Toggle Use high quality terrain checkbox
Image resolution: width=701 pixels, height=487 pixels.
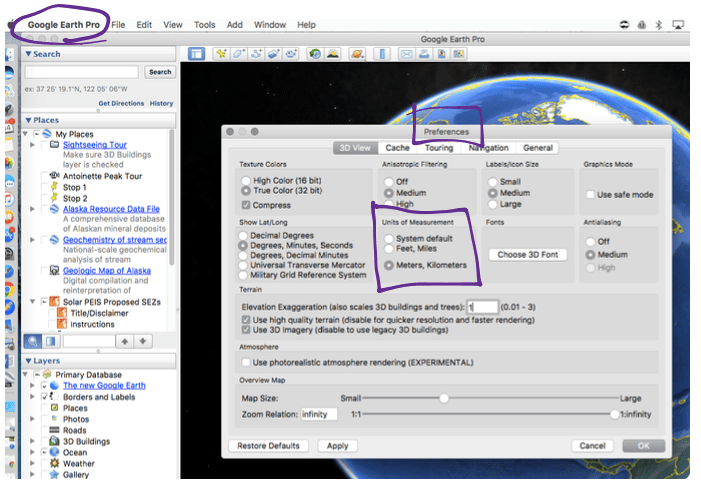(x=246, y=320)
